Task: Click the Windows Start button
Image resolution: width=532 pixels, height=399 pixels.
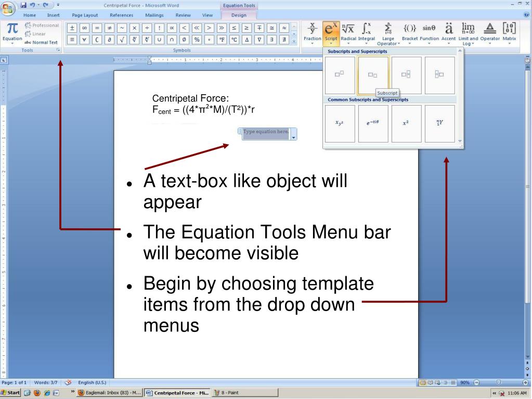Action: coord(10,393)
